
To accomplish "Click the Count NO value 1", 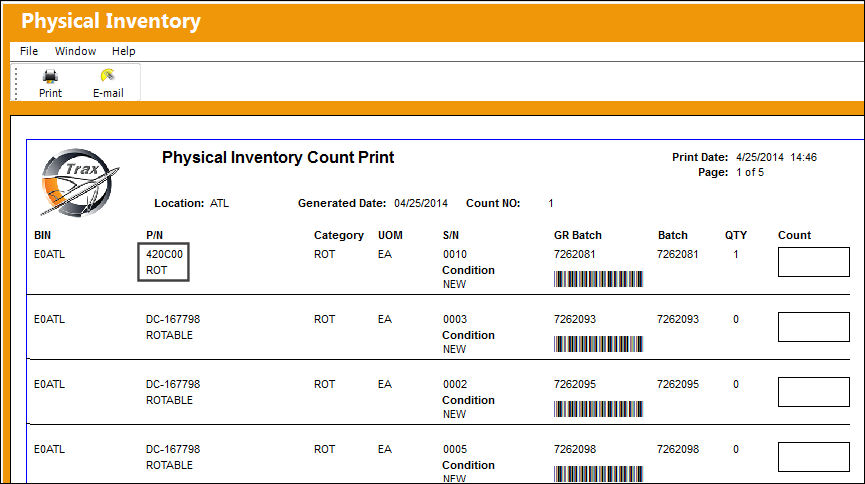I will coord(551,203).
